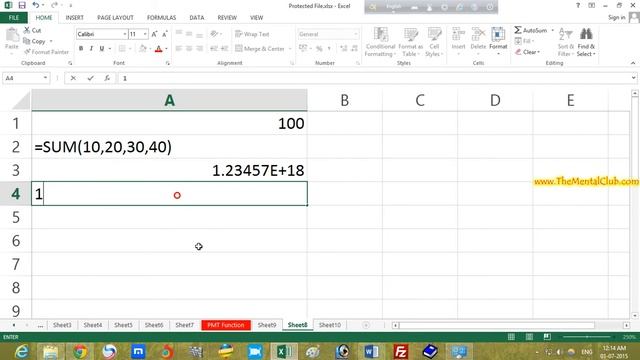Image resolution: width=640 pixels, height=360 pixels.
Task: Collapse the ribbon
Action: click(633, 63)
